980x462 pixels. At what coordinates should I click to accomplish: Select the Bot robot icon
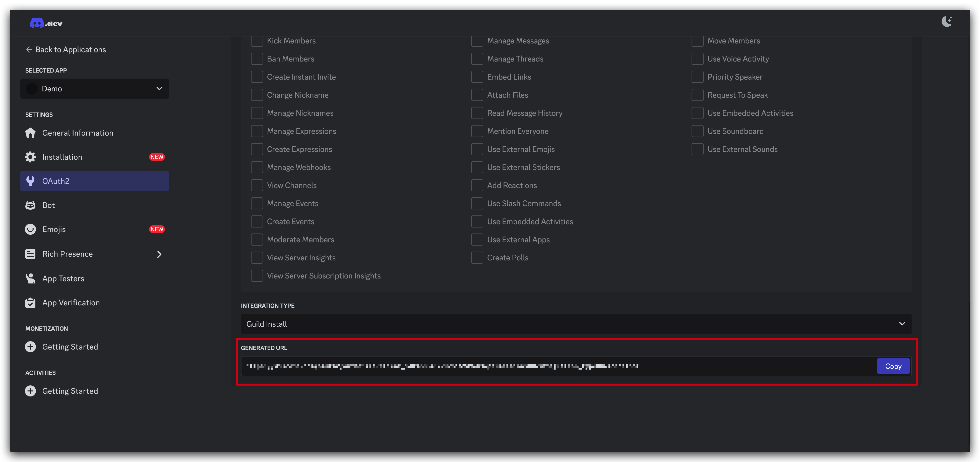pos(30,205)
